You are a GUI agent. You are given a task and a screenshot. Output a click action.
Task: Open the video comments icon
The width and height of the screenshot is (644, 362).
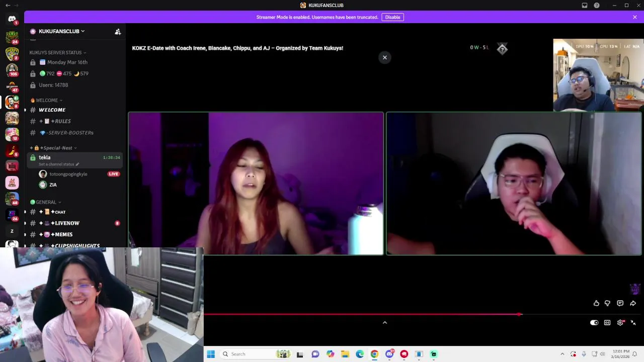point(620,303)
